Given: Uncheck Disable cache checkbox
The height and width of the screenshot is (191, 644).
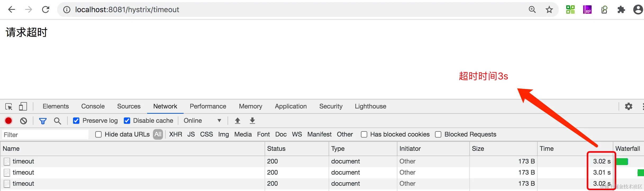Looking at the screenshot, I should [127, 121].
